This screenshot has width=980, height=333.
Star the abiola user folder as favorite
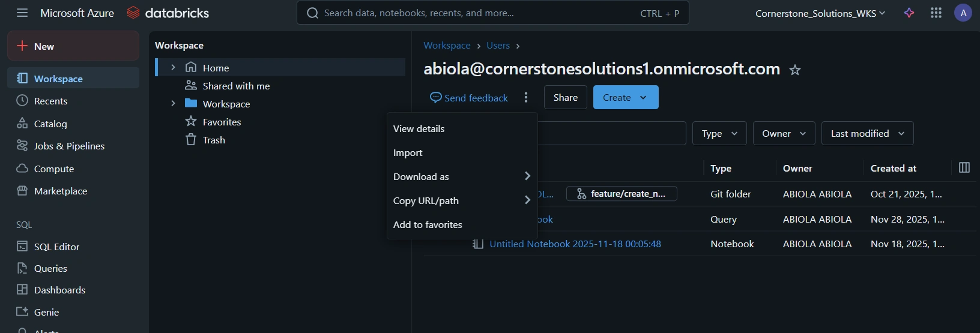[x=795, y=70]
